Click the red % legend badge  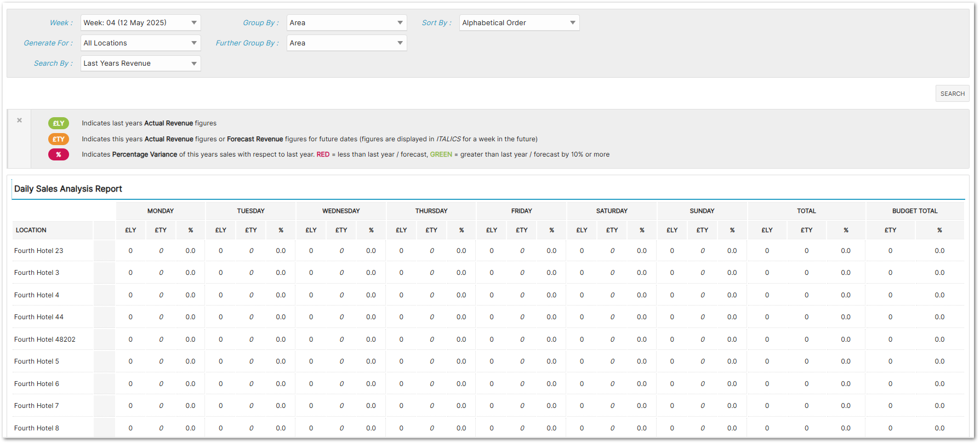(59, 154)
